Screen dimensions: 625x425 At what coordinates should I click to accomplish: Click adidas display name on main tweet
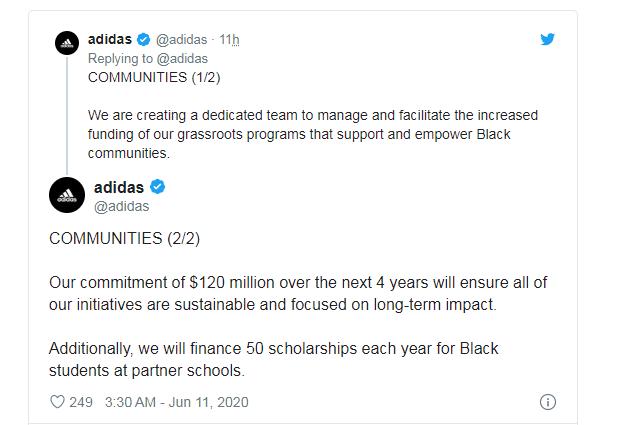click(120, 187)
